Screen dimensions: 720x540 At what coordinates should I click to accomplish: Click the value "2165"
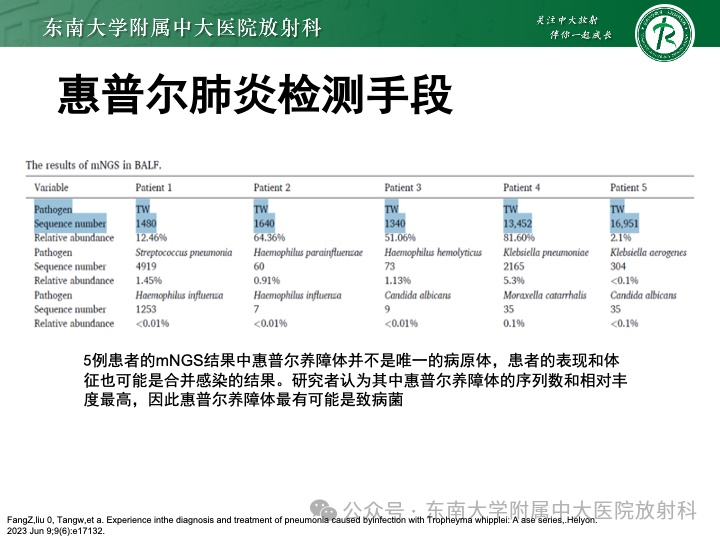click(514, 266)
